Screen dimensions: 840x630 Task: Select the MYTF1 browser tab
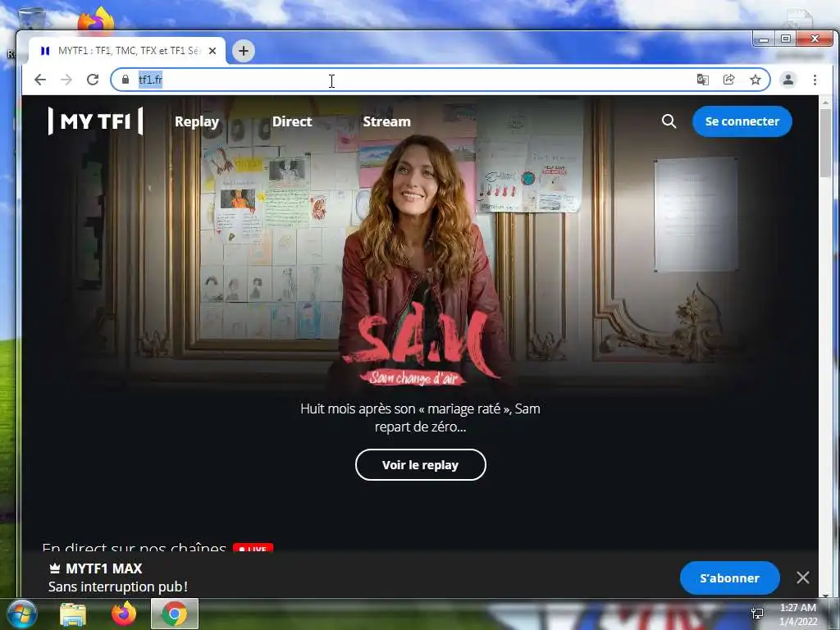tap(127, 51)
